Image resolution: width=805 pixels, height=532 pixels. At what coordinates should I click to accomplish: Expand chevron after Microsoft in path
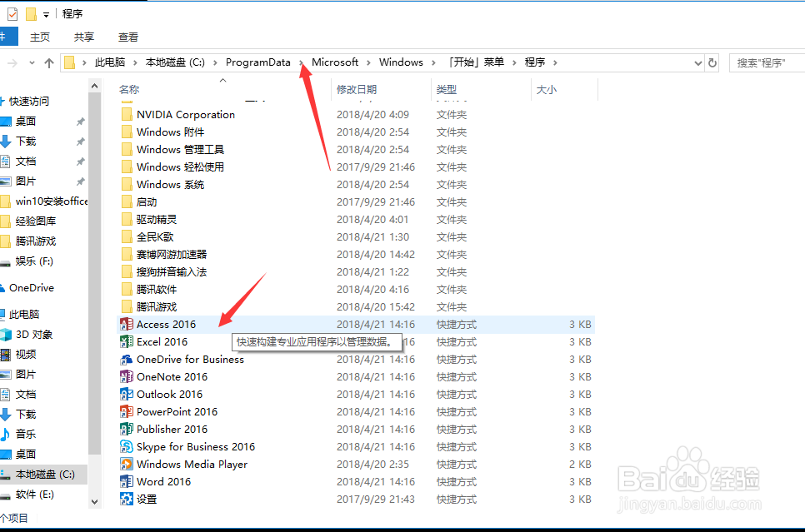click(368, 62)
